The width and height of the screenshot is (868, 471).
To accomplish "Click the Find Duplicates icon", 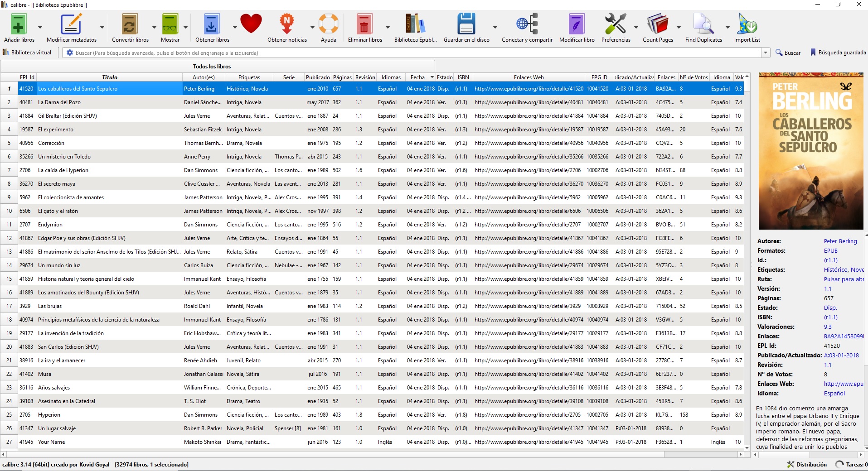I will pyautogui.click(x=703, y=24).
